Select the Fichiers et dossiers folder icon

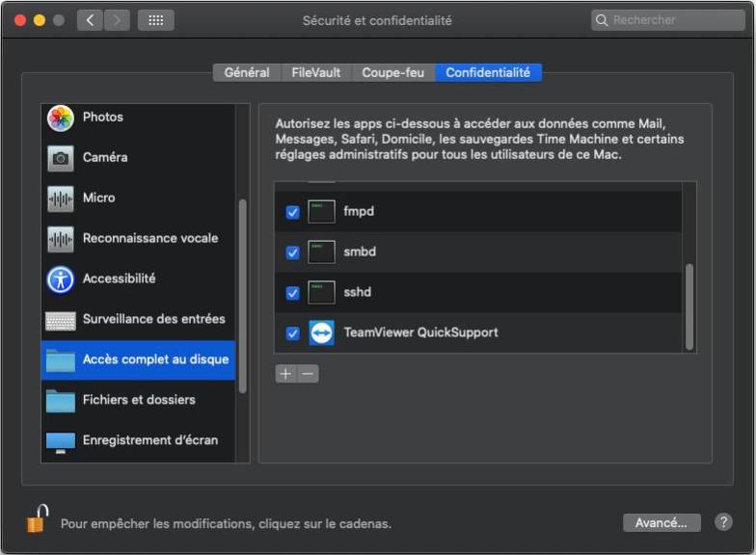(60, 401)
